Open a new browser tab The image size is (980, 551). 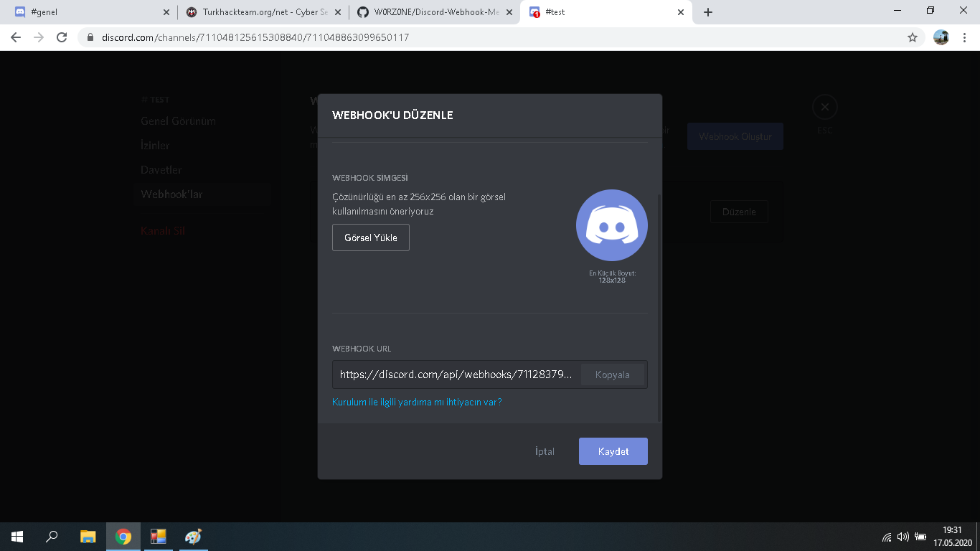point(708,12)
